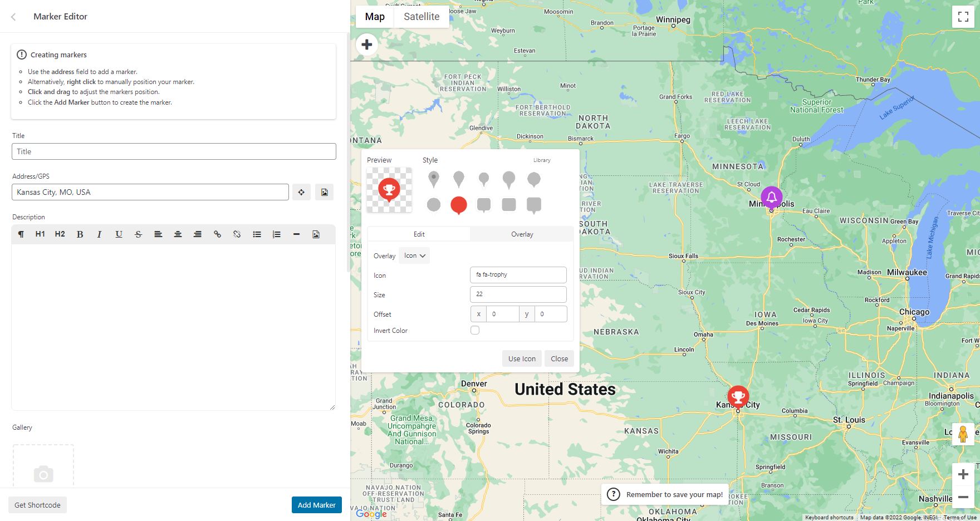Align description text left
Screen dimensions: 980x521
(158, 234)
